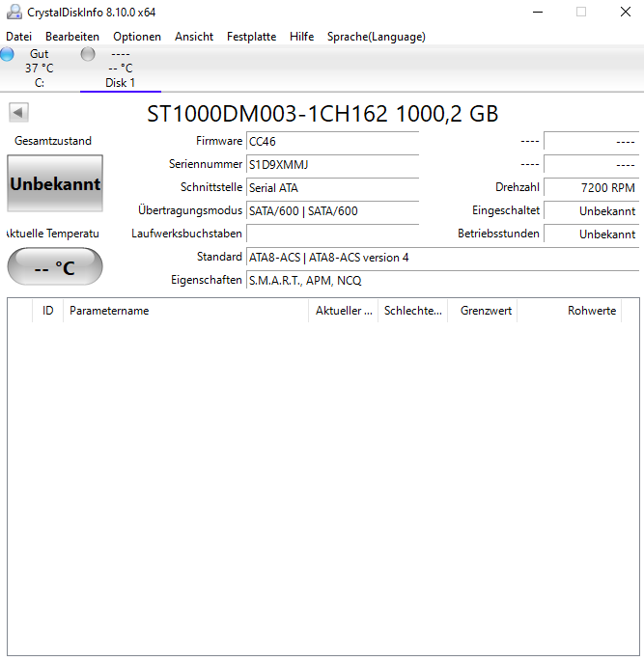Click the Unbekannt health status button
The image size is (644, 661).
[55, 183]
